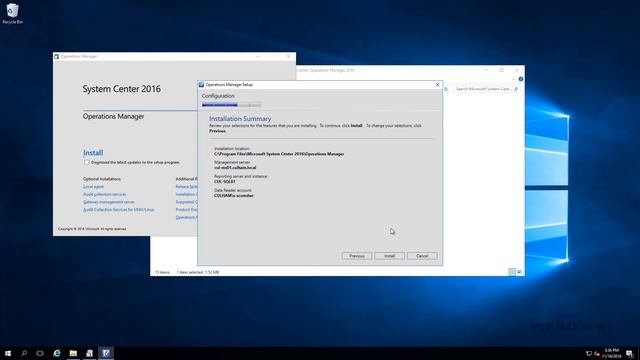The height and width of the screenshot is (360, 640).
Task: Click Operations Manager splash window title icon
Action: coord(57,56)
